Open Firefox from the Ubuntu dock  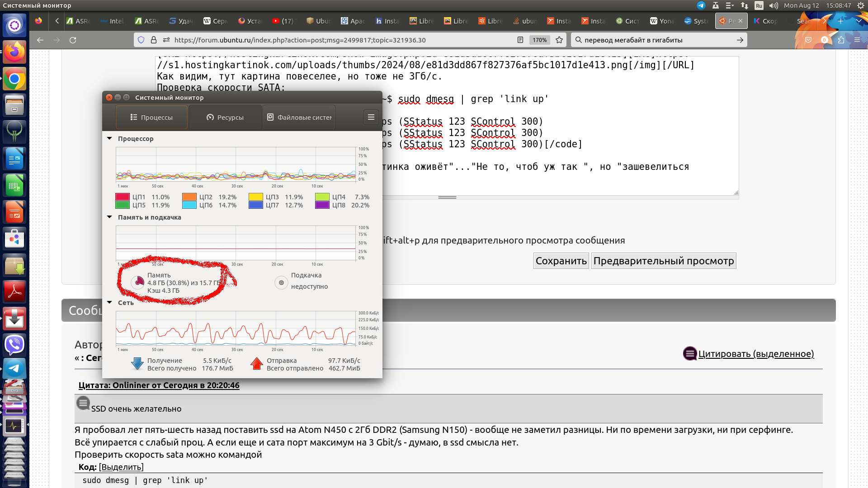click(x=14, y=52)
